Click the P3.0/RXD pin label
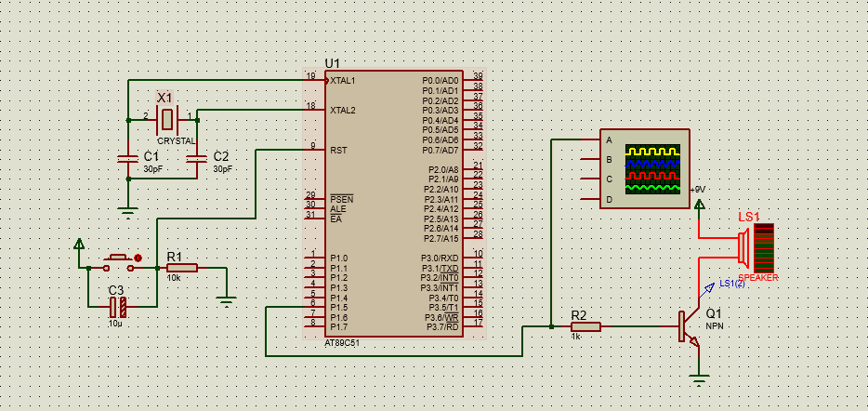This screenshot has height=411, width=868. [x=439, y=259]
